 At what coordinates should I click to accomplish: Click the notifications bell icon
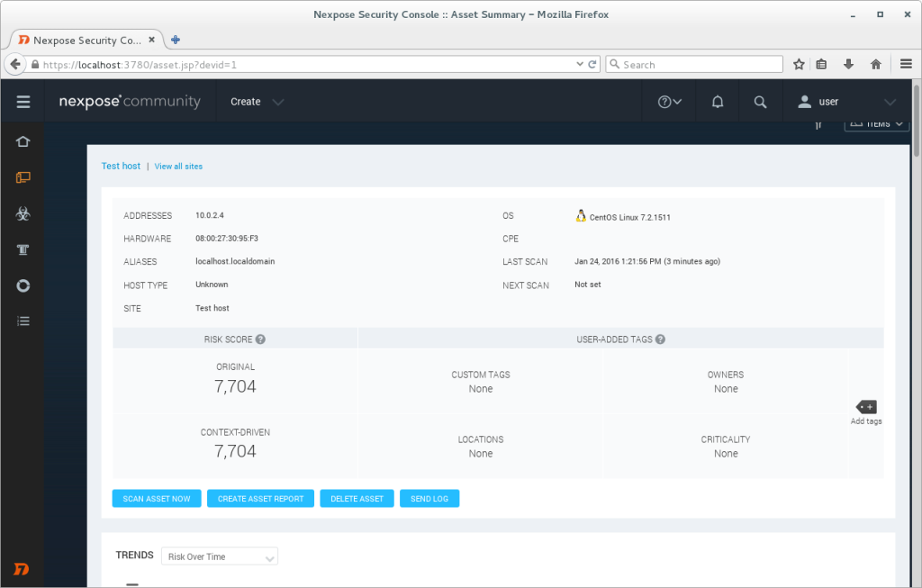[x=716, y=101]
